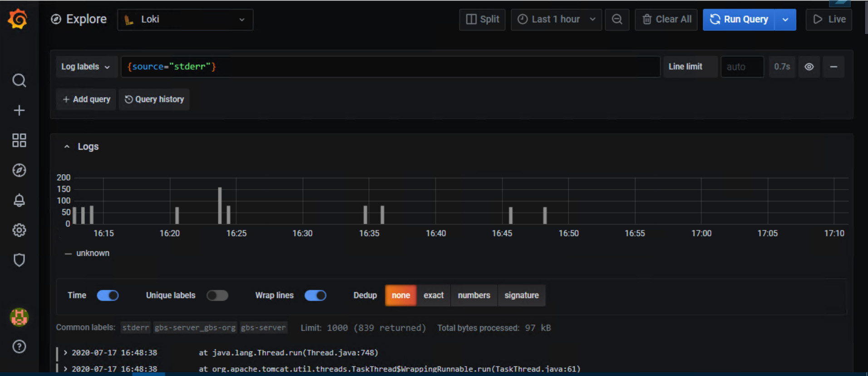
Task: Click the Add query button
Action: [x=86, y=99]
